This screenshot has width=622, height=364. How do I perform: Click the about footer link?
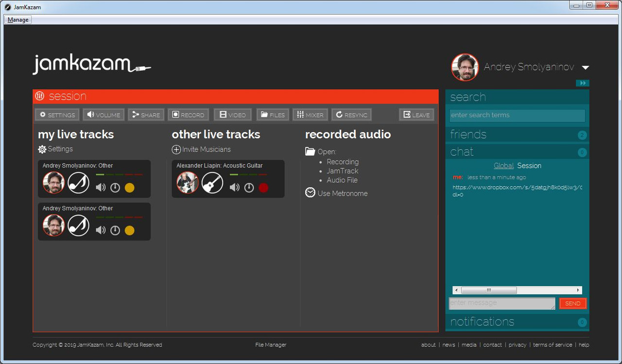tap(428, 345)
